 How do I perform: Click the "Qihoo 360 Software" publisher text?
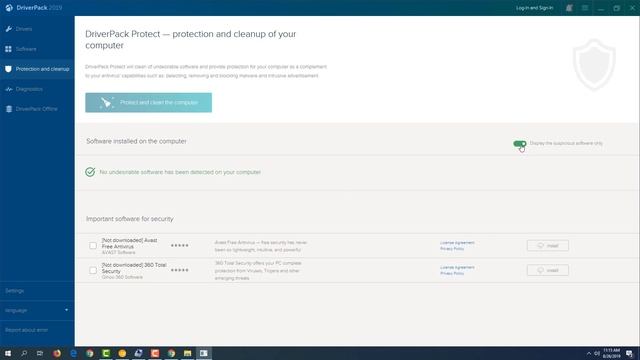pos(122,277)
